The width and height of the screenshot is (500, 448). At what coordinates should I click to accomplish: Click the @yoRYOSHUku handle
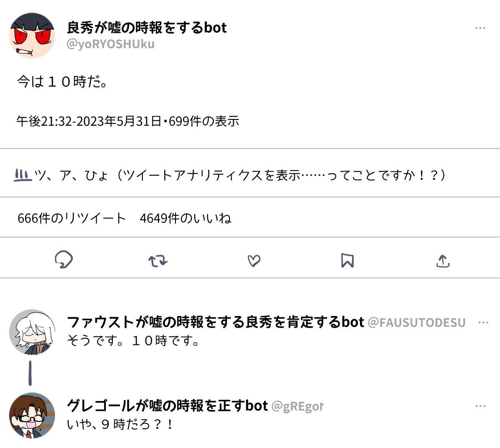click(x=110, y=44)
